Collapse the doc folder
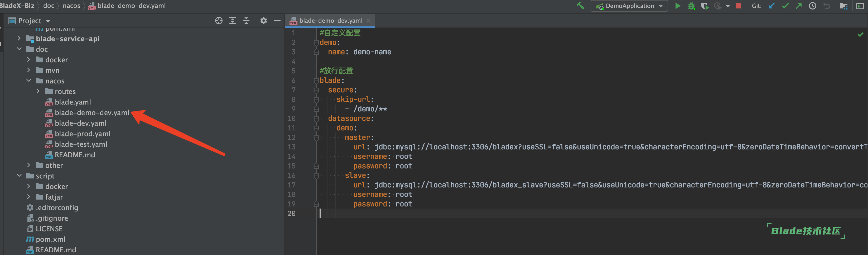868x255 pixels. coord(19,49)
